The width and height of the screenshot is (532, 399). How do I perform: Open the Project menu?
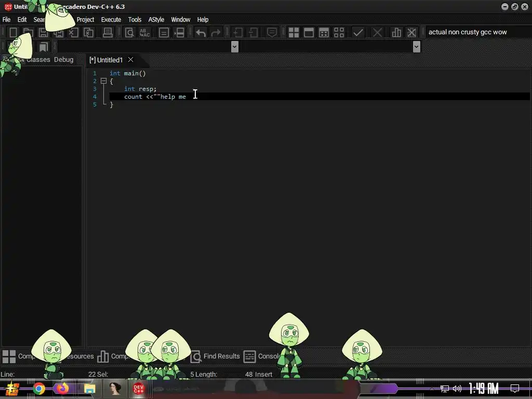click(x=85, y=20)
